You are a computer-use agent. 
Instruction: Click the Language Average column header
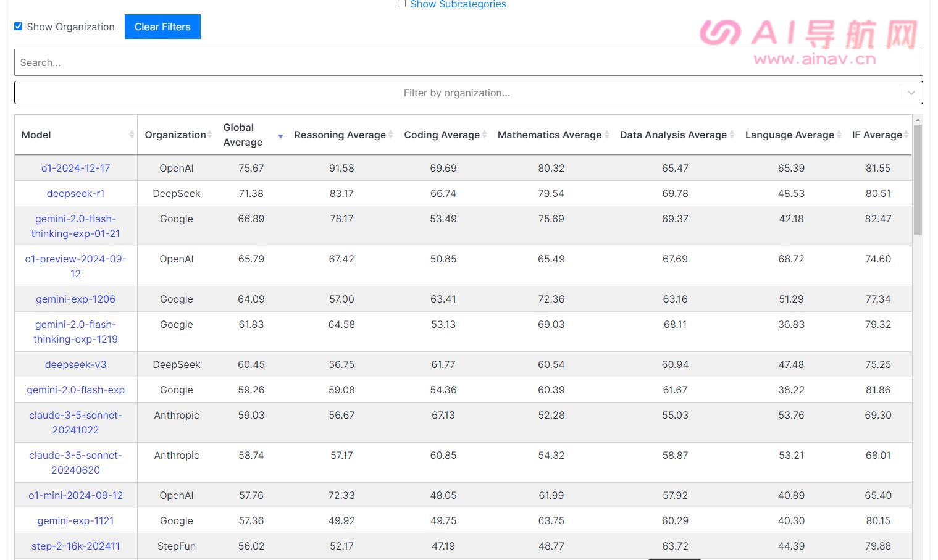pos(790,135)
